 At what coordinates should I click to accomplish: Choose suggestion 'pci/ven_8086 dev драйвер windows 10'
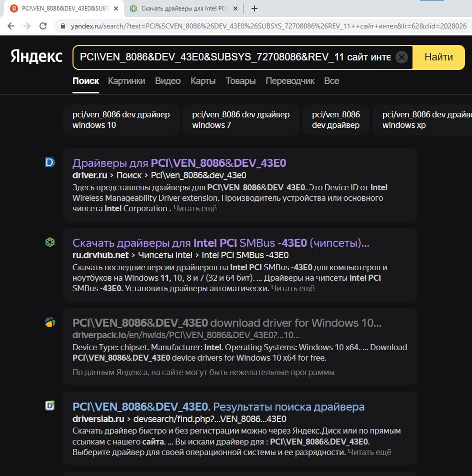click(121, 119)
